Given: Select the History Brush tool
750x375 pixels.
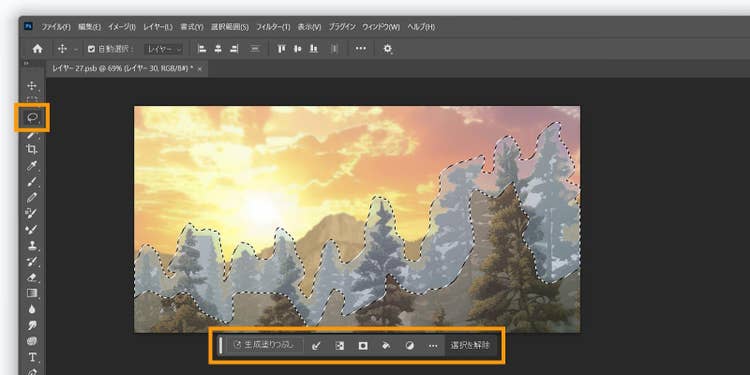Looking at the screenshot, I should [x=32, y=261].
